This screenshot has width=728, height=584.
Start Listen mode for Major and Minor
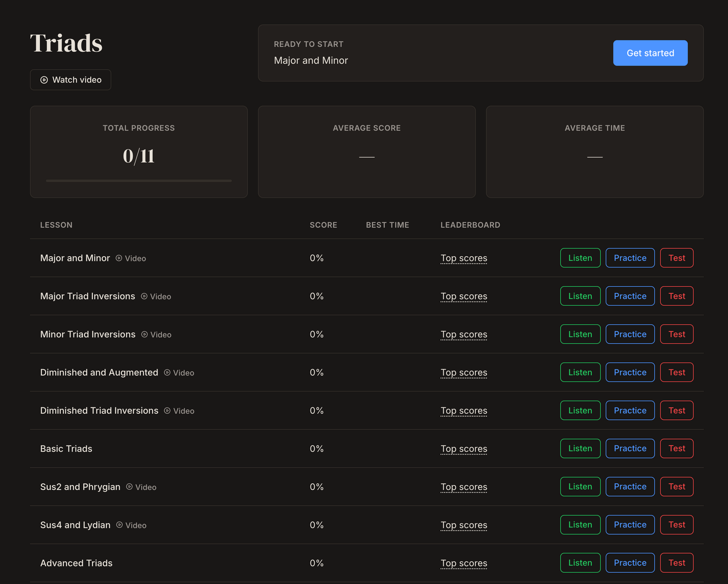pyautogui.click(x=580, y=258)
